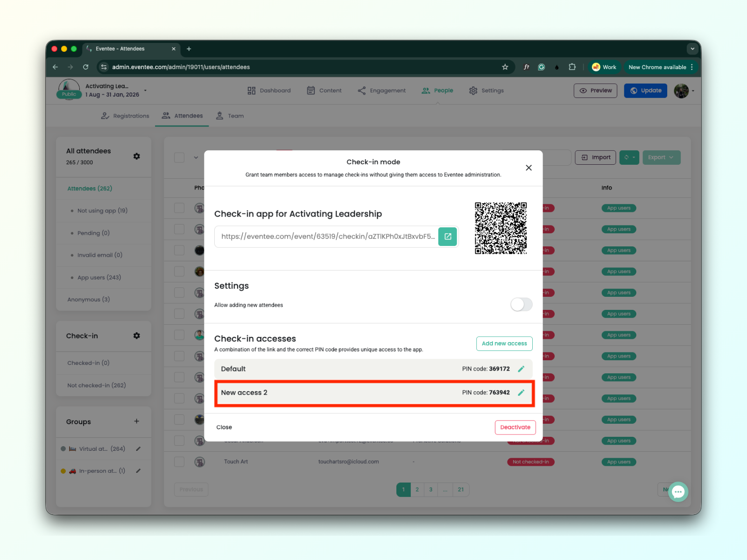Viewport: 747px width, 560px height.
Task: Open All attendees settings gear
Action: click(x=136, y=156)
